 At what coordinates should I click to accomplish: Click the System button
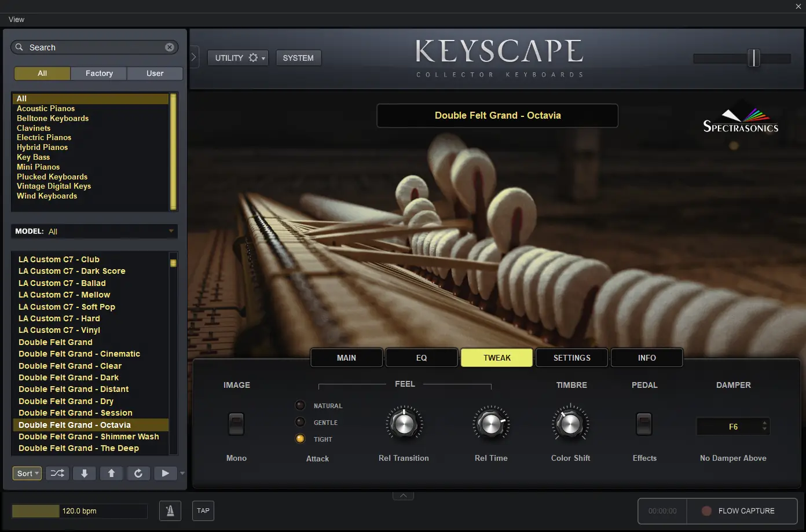[298, 58]
